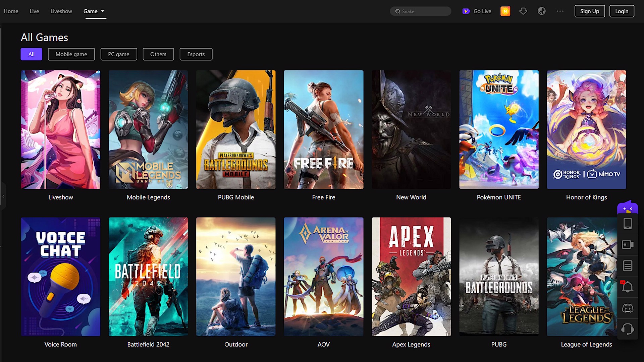Filter by PC game category
644x362 pixels.
click(x=119, y=54)
